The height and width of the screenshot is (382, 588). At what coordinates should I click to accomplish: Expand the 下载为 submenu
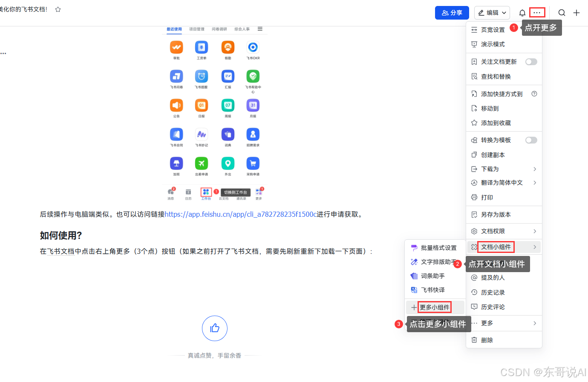504,169
